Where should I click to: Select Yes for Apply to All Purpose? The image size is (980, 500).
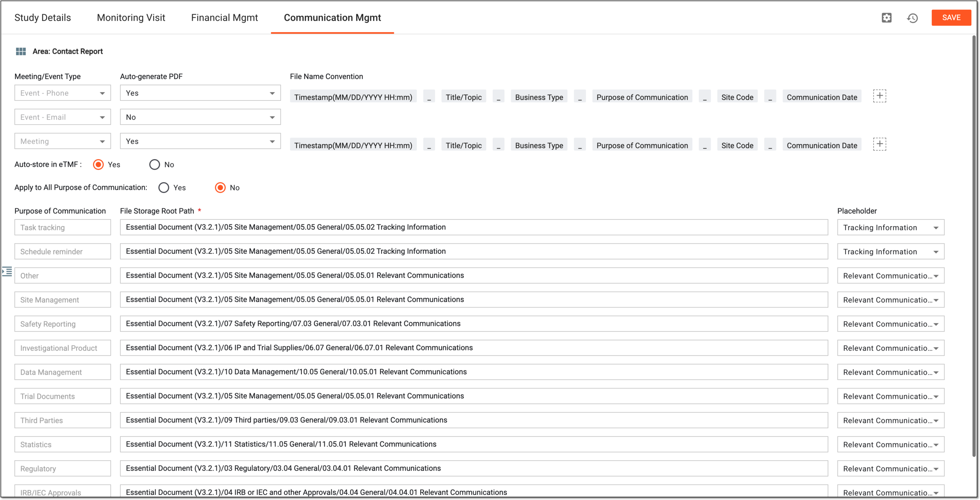click(x=163, y=188)
